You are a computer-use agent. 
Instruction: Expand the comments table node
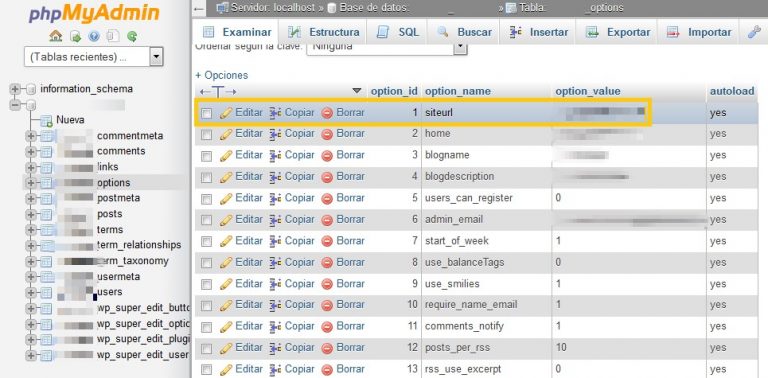tap(31, 152)
